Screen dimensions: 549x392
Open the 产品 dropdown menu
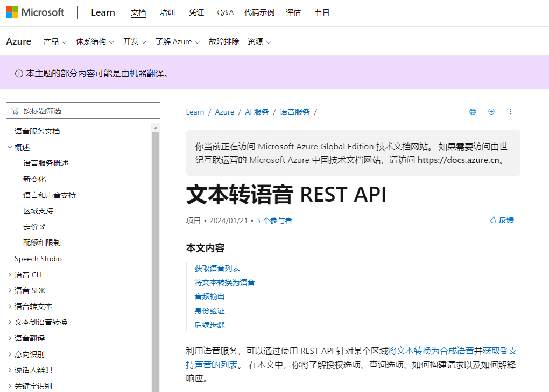pyautogui.click(x=55, y=41)
